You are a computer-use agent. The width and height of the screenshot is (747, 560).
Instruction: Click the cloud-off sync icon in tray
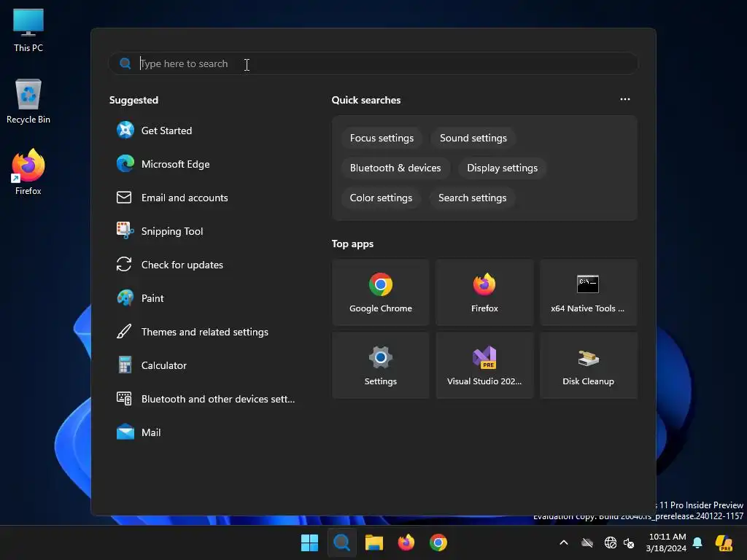[x=587, y=542]
